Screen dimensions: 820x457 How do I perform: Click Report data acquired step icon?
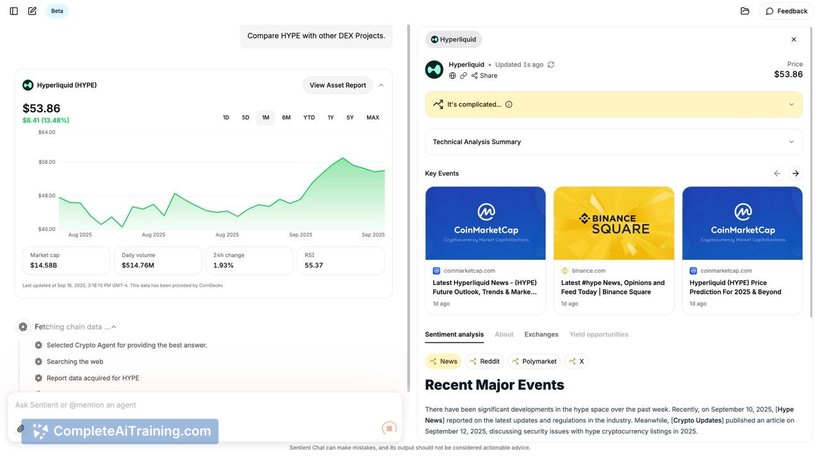(x=38, y=378)
